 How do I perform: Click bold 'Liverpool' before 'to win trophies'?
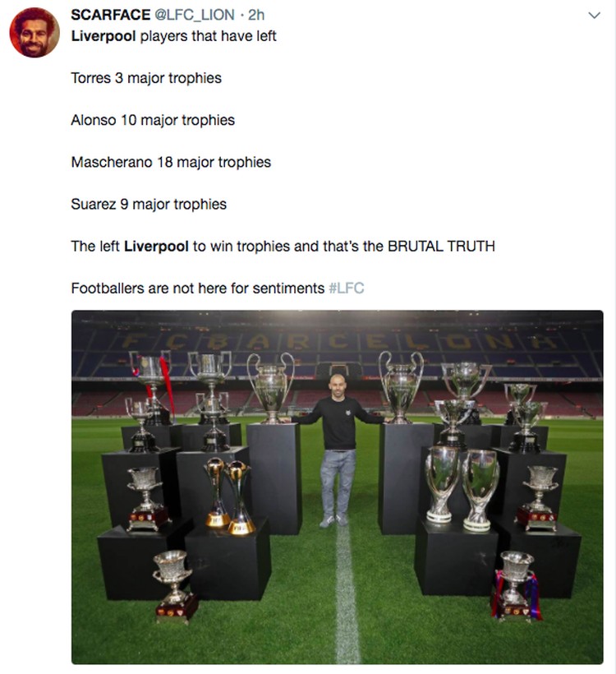tap(157, 246)
